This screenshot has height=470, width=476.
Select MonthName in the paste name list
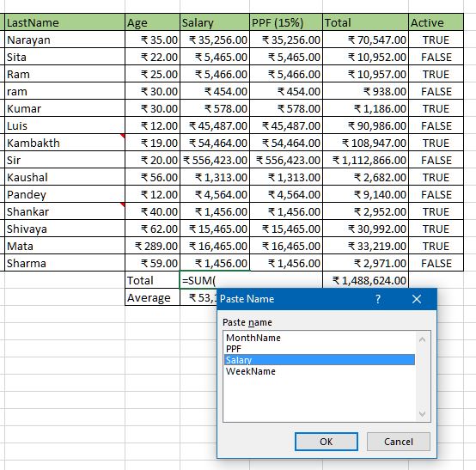(320, 338)
